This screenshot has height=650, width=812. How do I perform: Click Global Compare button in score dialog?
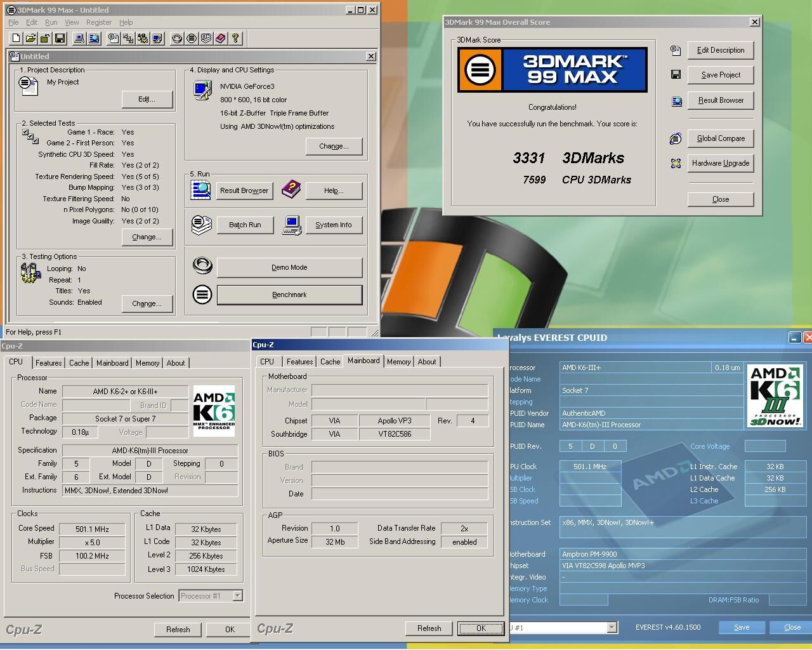coord(721,138)
